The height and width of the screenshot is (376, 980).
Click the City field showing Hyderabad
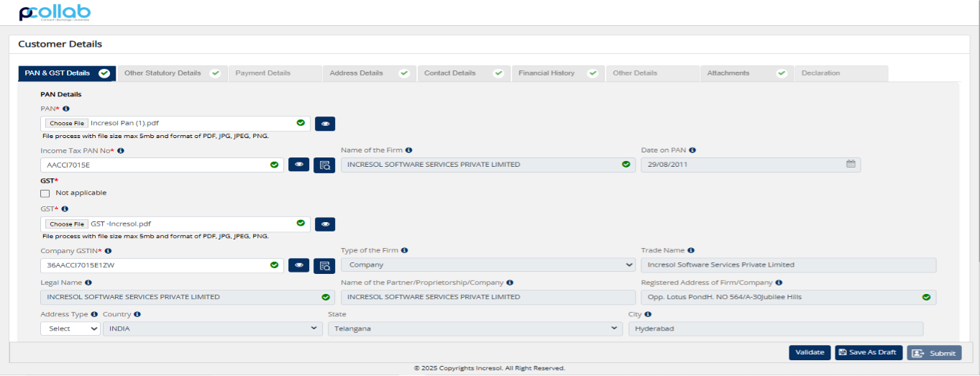(x=776, y=329)
